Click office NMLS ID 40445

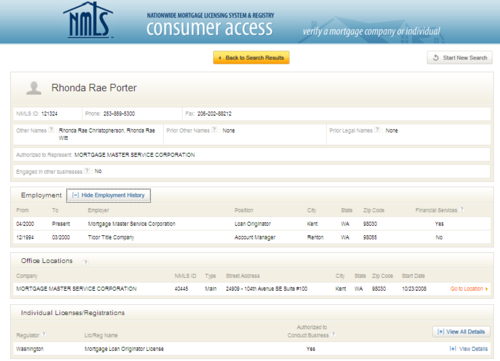(x=181, y=289)
